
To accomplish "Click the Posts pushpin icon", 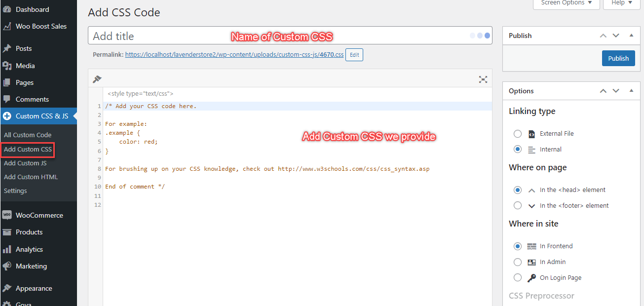I will (7, 48).
